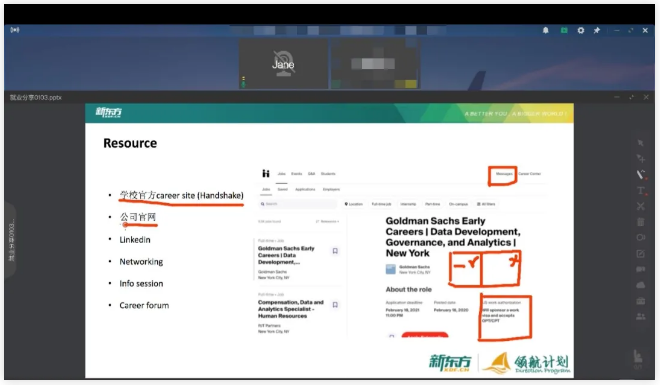Open the participants icon in sidebar
This screenshot has height=385, width=660.
pos(641,316)
